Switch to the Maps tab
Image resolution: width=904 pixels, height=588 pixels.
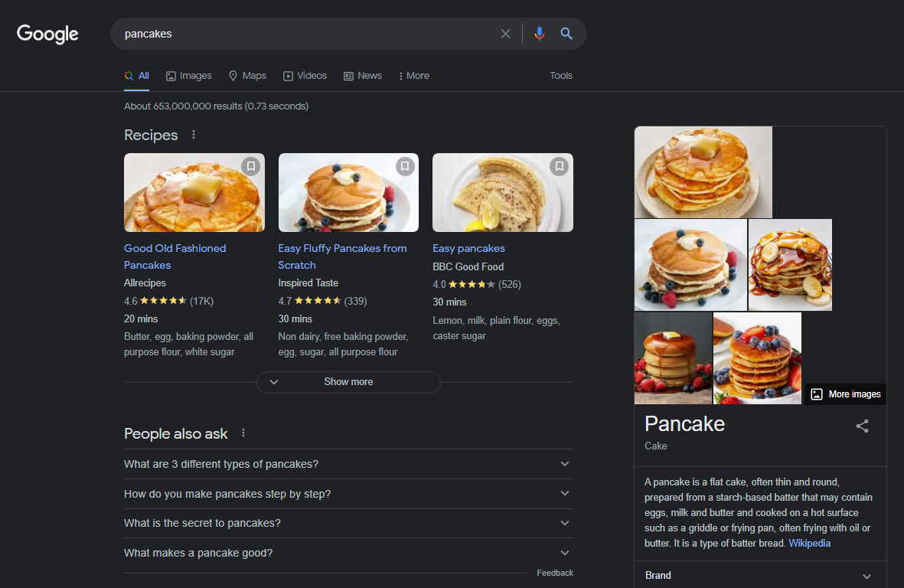point(247,76)
